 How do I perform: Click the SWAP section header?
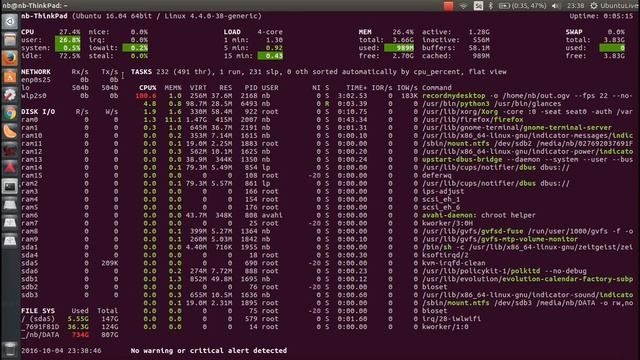click(x=574, y=32)
